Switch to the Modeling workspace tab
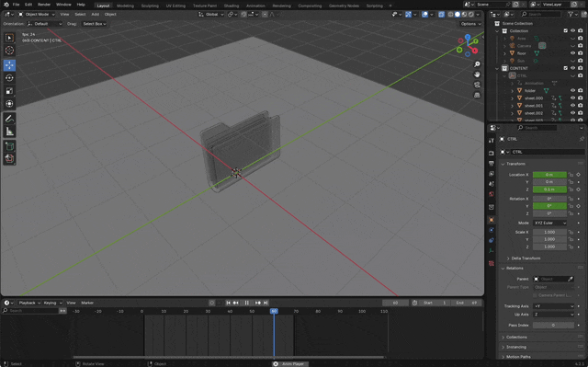This screenshot has height=367, width=588. pyautogui.click(x=125, y=6)
